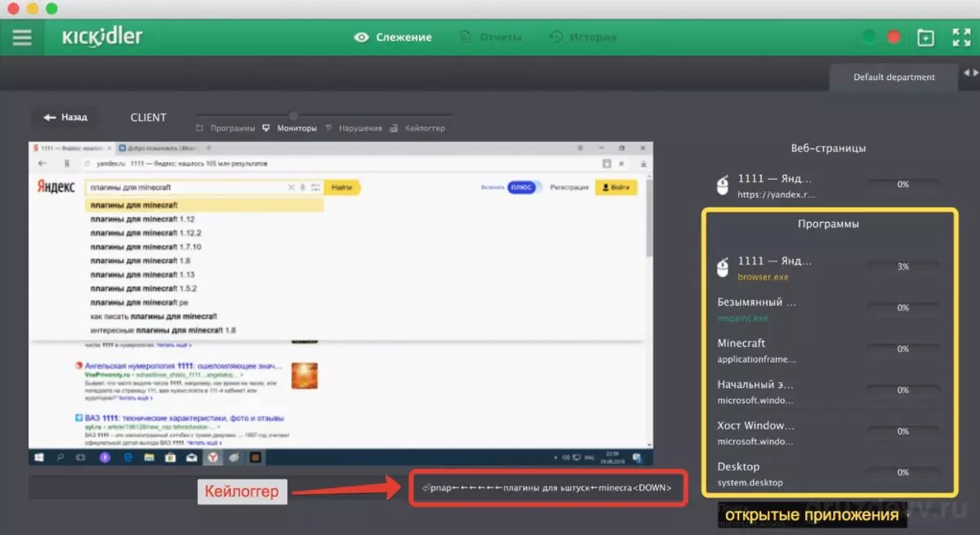The height and width of the screenshot is (535, 980).
Task: Click the monitored screen thumbnail
Action: point(341,305)
